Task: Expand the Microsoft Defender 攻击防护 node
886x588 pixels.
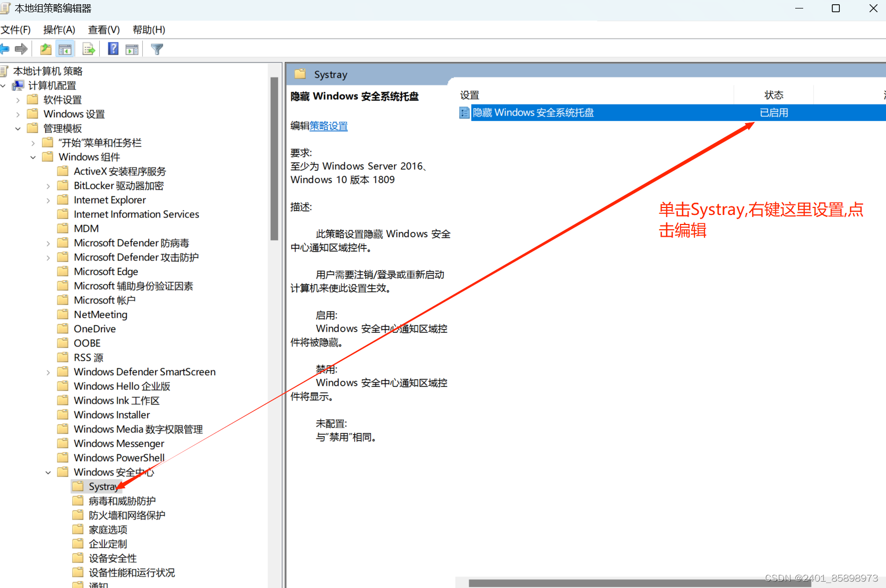Action: (x=48, y=257)
